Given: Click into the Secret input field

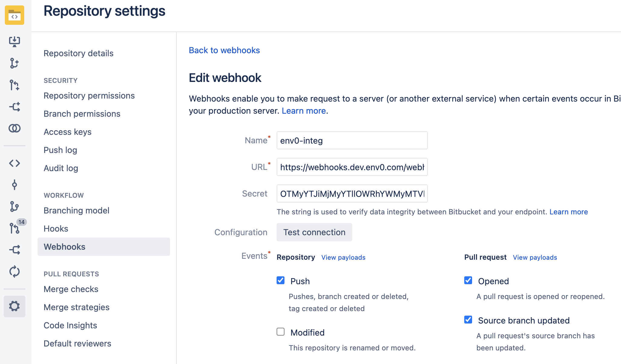Looking at the screenshot, I should 352,193.
